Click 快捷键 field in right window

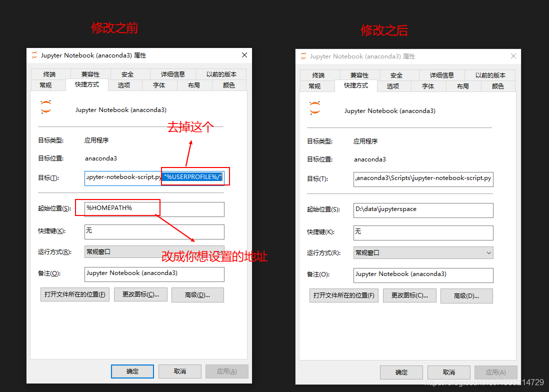(x=423, y=233)
